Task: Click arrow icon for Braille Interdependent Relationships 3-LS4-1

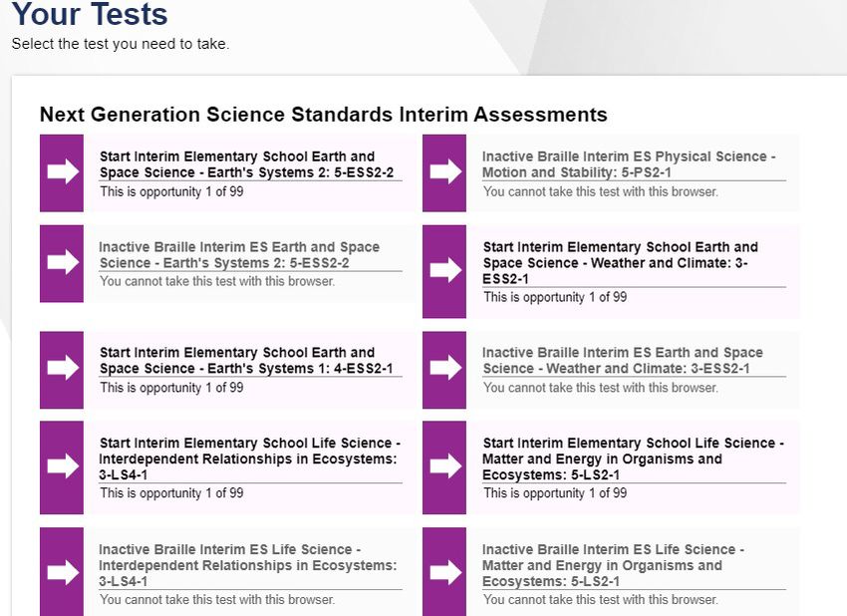Action: [x=62, y=572]
